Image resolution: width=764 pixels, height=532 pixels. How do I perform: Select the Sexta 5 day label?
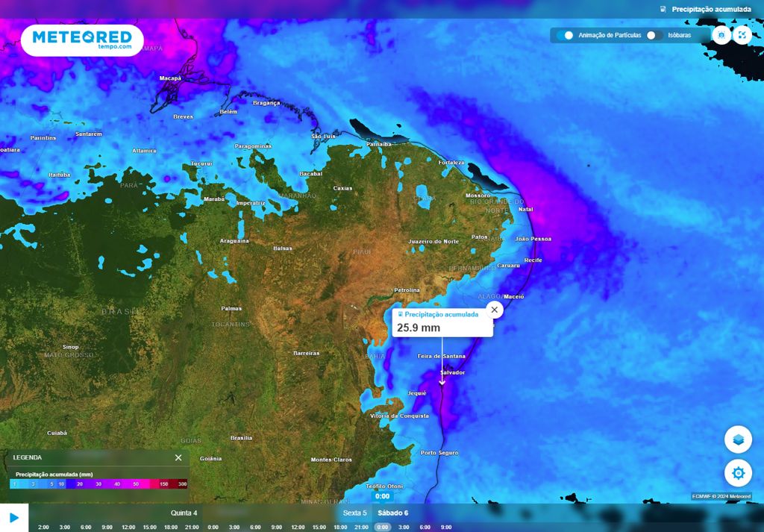(x=354, y=513)
